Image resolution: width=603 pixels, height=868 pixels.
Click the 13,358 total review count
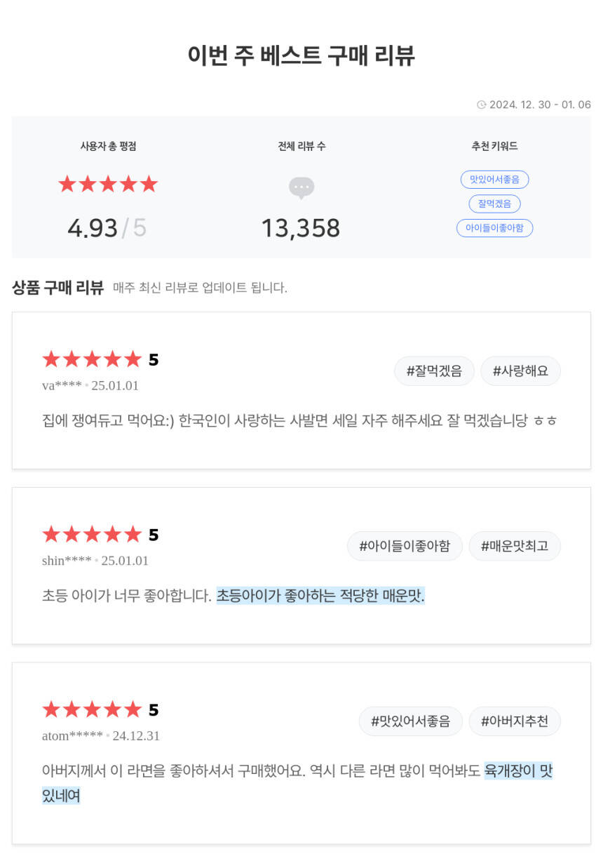click(x=301, y=228)
